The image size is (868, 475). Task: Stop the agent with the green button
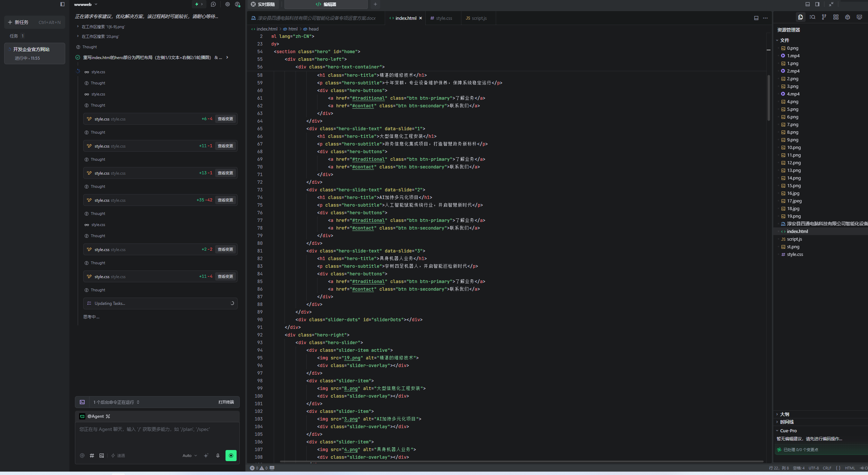coord(231,456)
